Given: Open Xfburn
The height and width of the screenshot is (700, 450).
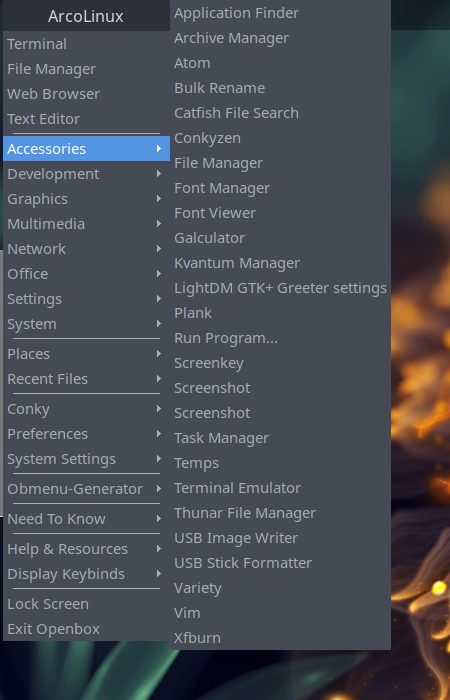Looking at the screenshot, I should click(280, 638).
